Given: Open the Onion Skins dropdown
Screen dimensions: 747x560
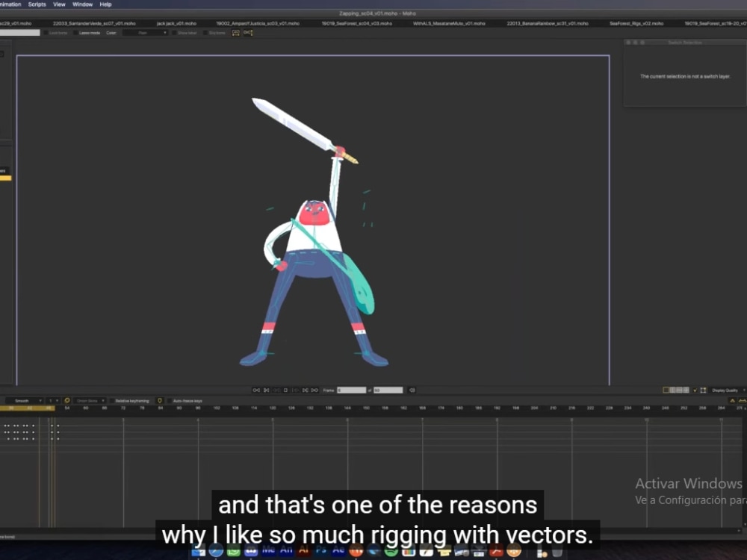Looking at the screenshot, I should 90,400.
